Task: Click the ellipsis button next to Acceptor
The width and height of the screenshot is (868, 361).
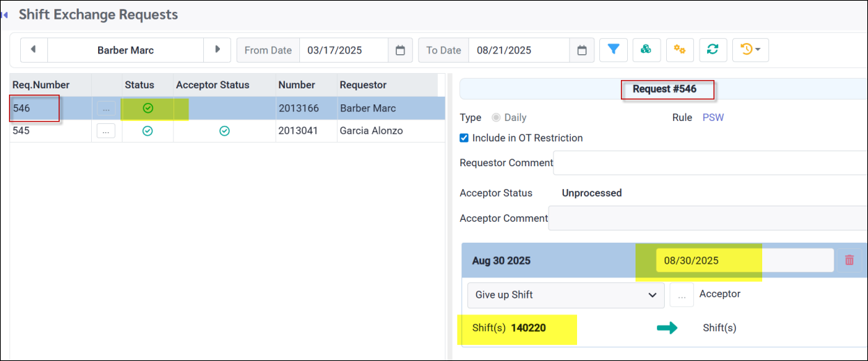Action: (681, 295)
